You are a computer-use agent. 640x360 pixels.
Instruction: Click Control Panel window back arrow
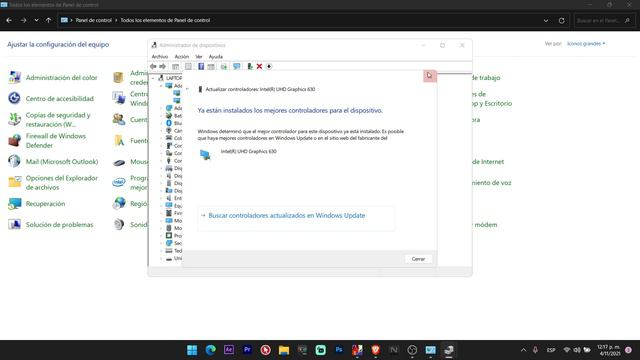(9, 20)
